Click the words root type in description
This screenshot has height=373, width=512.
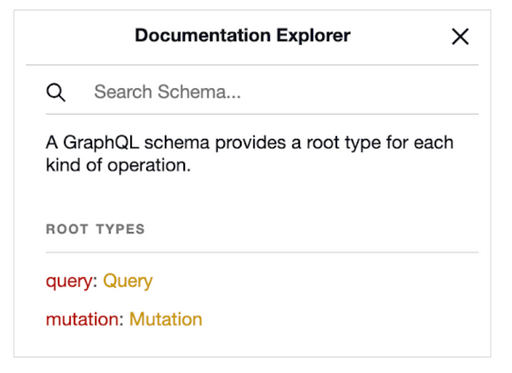coord(343,143)
